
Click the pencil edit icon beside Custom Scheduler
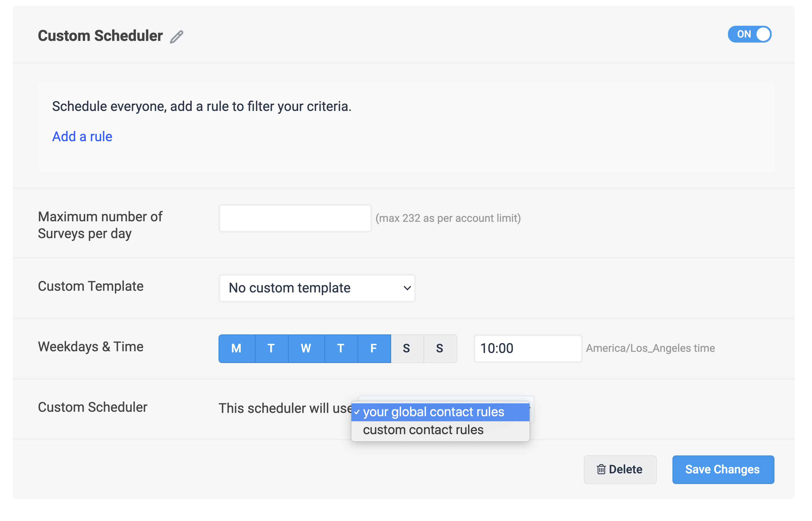176,36
